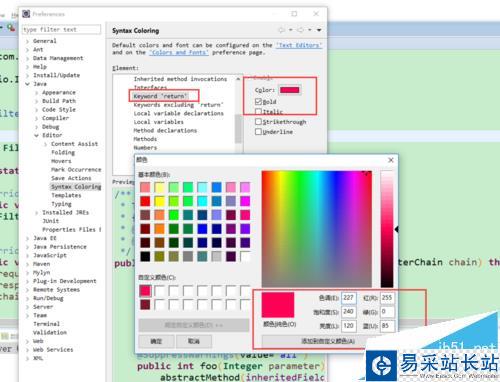Screen dimensions: 500x382
Task: Expand the Install/Update node
Action: pos(28,75)
